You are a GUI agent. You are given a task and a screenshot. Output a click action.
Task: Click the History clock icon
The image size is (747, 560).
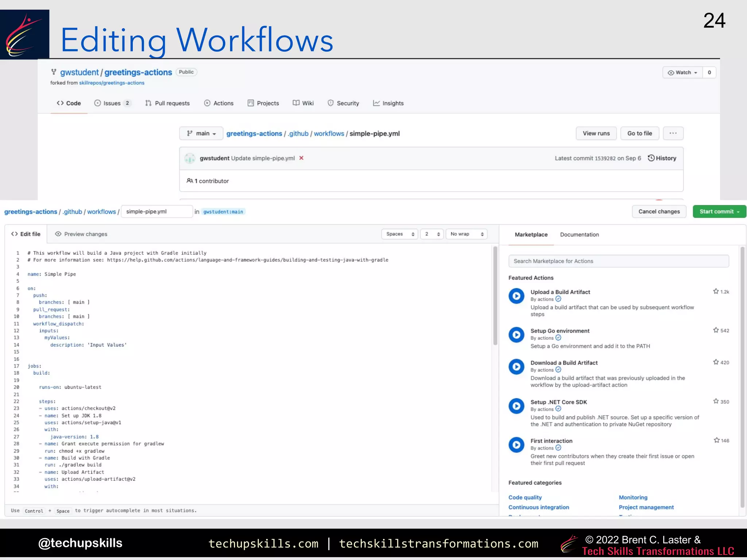coord(651,158)
